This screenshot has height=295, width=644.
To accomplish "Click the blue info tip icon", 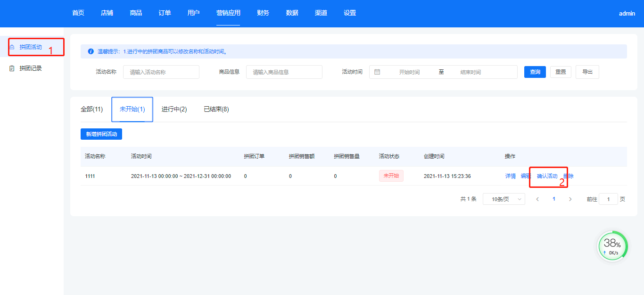I will 91,51.
